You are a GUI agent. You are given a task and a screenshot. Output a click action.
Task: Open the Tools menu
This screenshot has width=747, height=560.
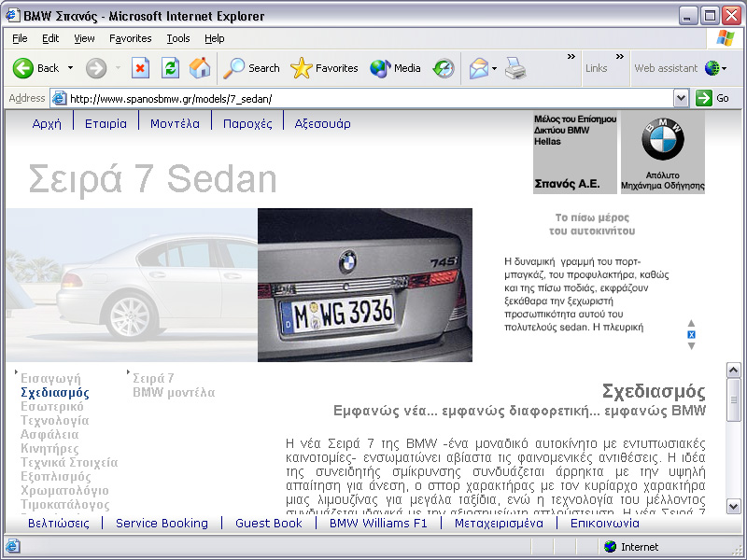point(178,38)
